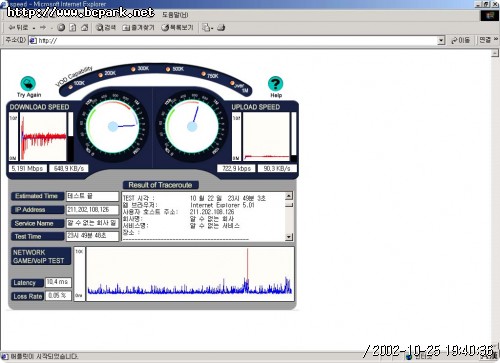Click inside the http:// address field

pos(237,41)
